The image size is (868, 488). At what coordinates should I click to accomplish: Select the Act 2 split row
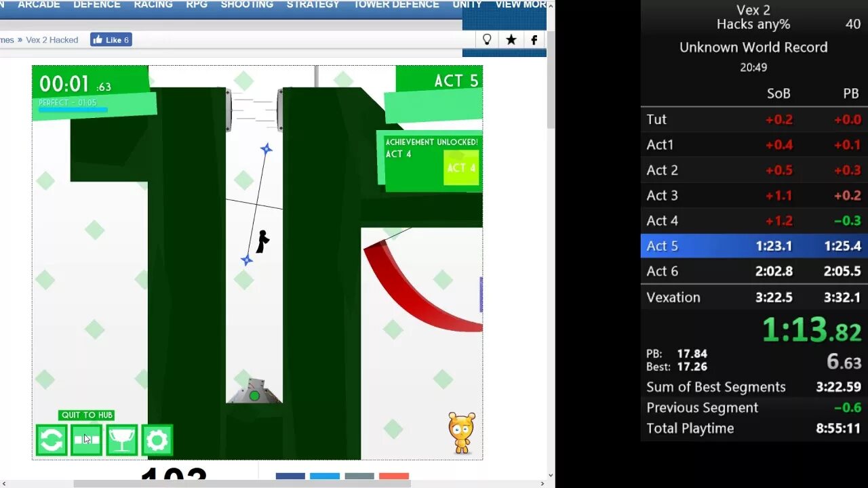(754, 170)
